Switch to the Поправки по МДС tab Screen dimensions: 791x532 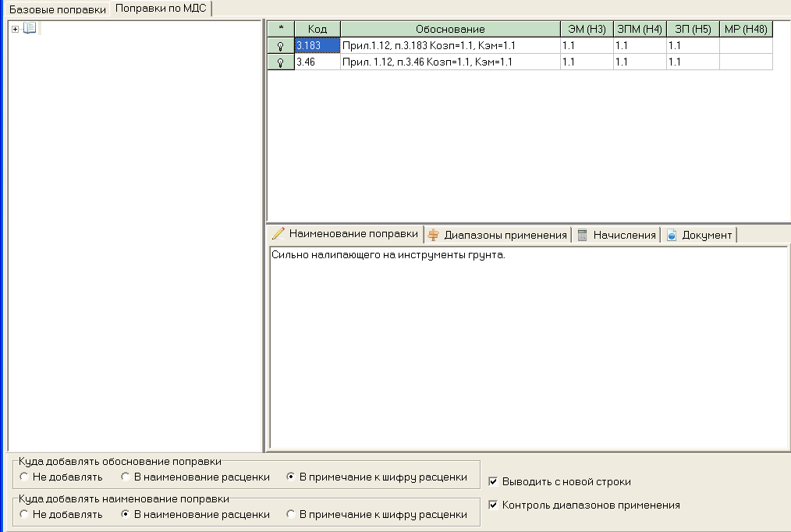click(x=161, y=9)
